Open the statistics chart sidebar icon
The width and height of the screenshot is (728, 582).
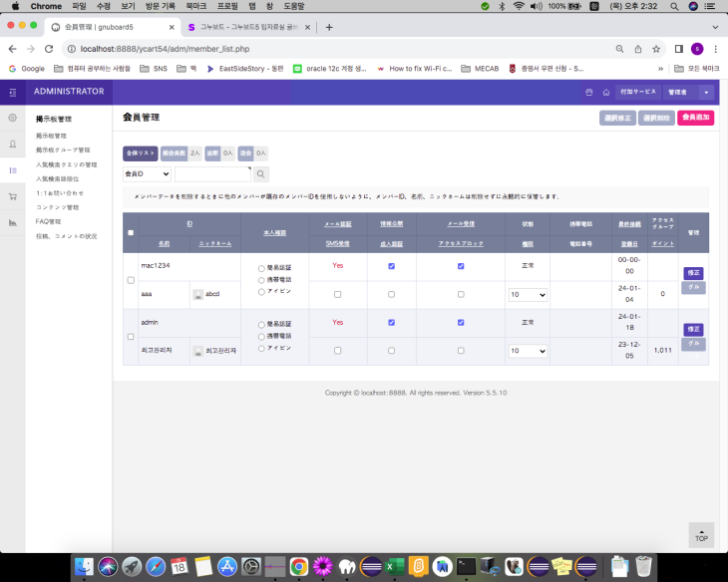coord(13,222)
